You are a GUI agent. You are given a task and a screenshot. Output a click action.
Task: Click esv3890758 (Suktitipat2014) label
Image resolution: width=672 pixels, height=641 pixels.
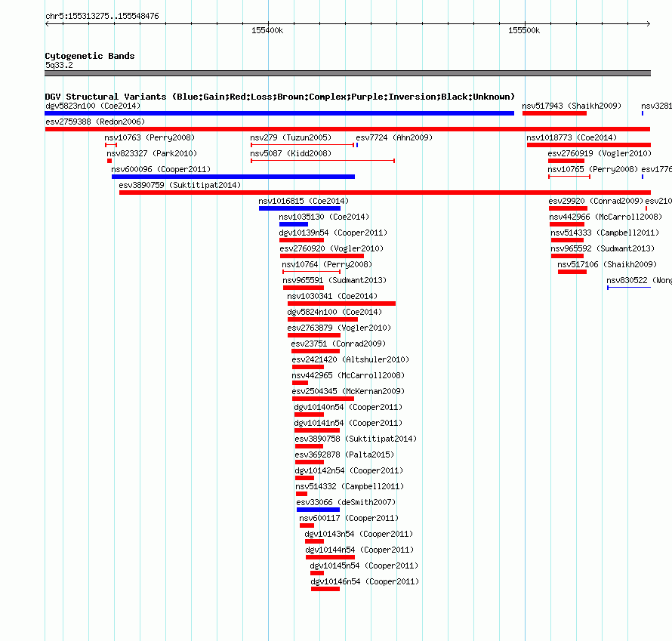click(x=356, y=439)
